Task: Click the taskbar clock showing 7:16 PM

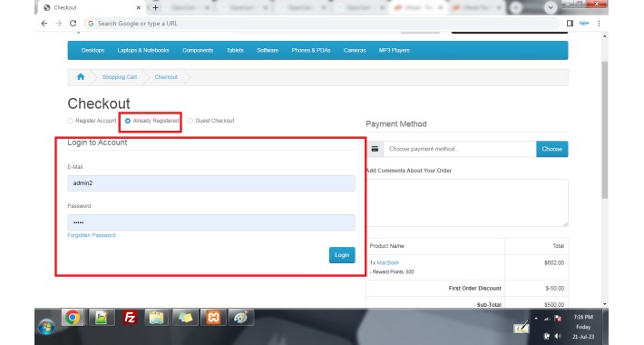Action: click(583, 327)
